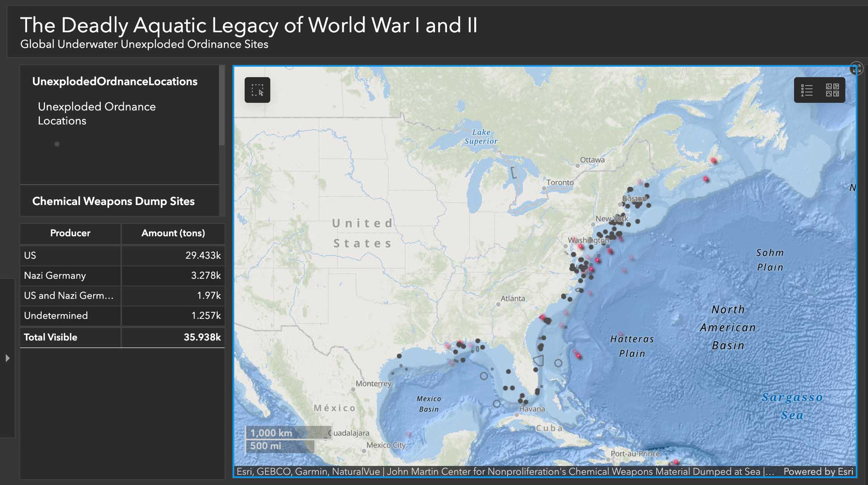Expand the map to fullscreen with the arrows icon

pos(856,68)
